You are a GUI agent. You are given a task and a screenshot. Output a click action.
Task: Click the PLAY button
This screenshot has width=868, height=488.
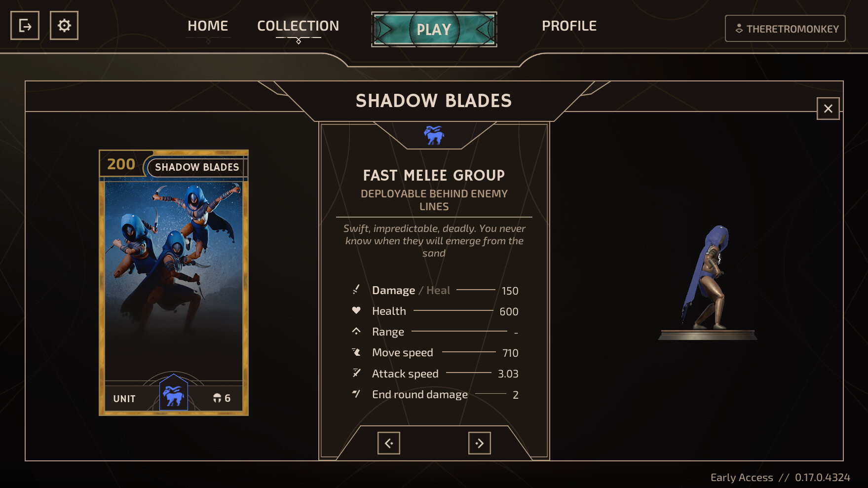434,30
